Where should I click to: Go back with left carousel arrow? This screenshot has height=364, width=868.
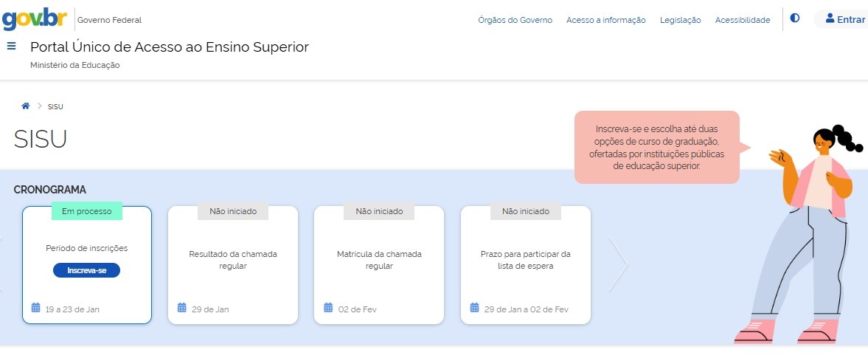(2, 264)
